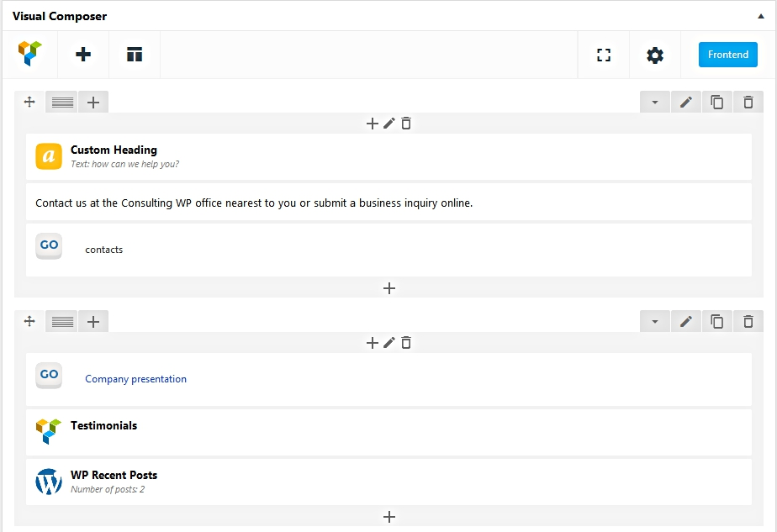Screen dimensions: 777x532
Task: Collapse the Visual Composer panel arrow
Action: 760,16
